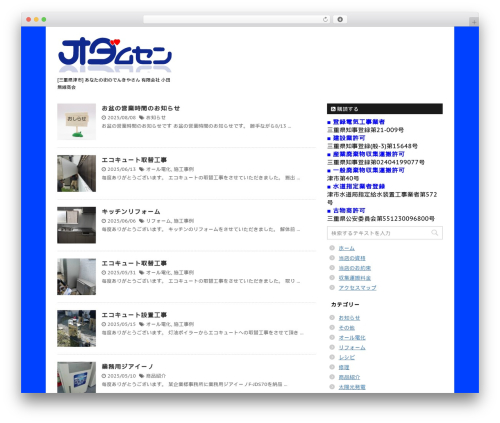Click the clock icon next to date 2025/05/31
Viewport: 500px width, 423px height.
(x=104, y=273)
